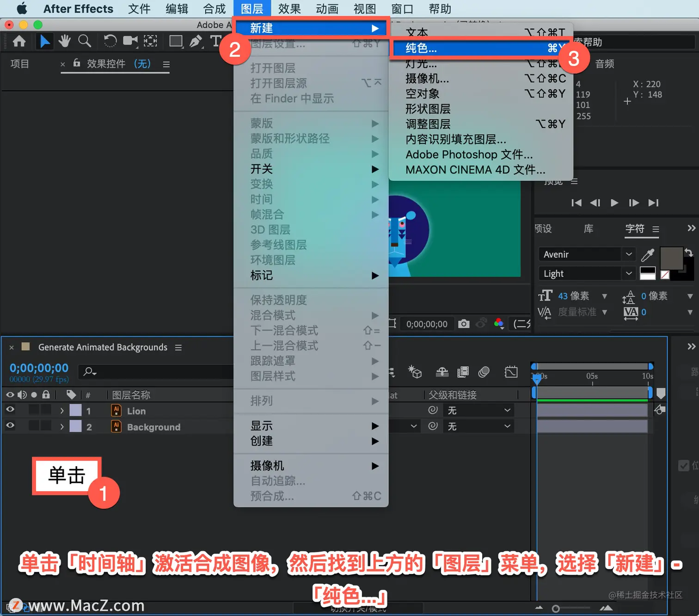Click the timeline layer search field
The width and height of the screenshot is (699, 616).
pos(156,371)
